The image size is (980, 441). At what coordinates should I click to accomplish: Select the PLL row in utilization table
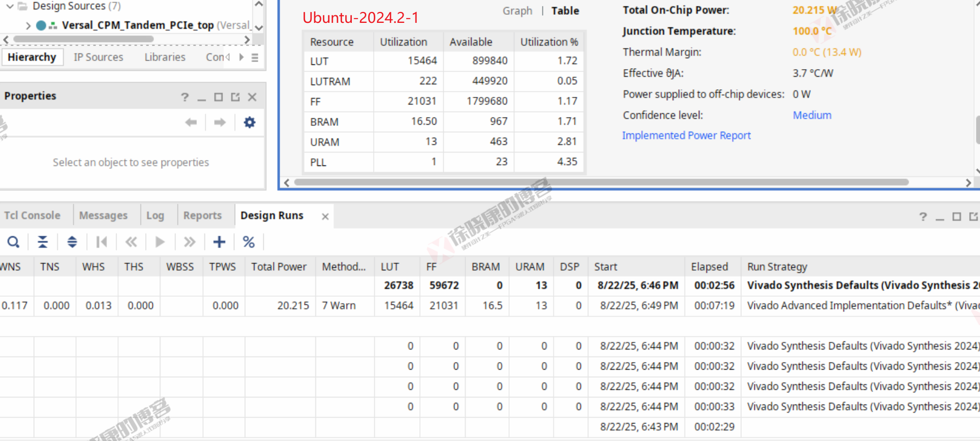(444, 162)
